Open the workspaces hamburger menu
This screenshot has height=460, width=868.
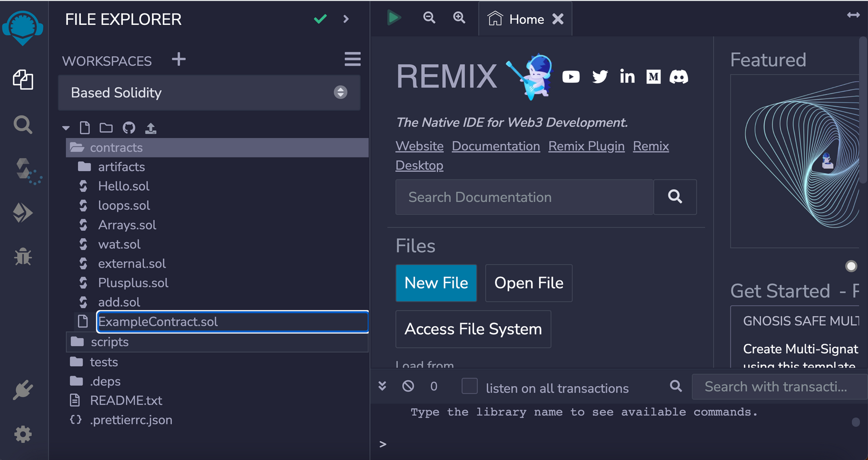pos(353,59)
